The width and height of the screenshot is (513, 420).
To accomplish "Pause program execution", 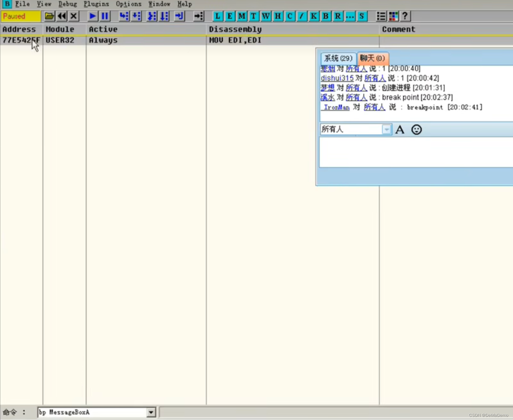I will click(x=104, y=16).
